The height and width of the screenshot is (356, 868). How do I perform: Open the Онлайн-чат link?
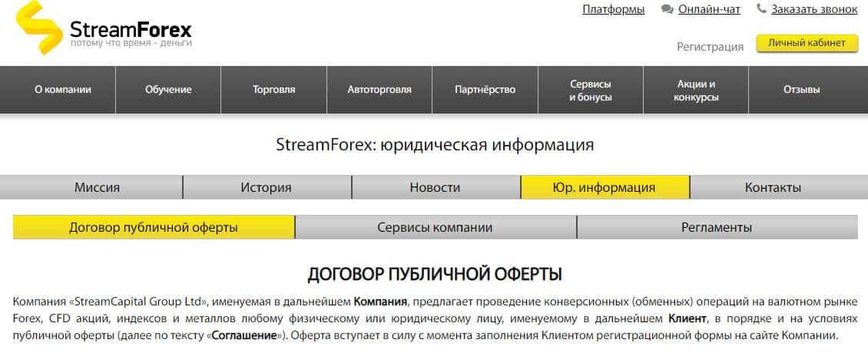coord(709,9)
